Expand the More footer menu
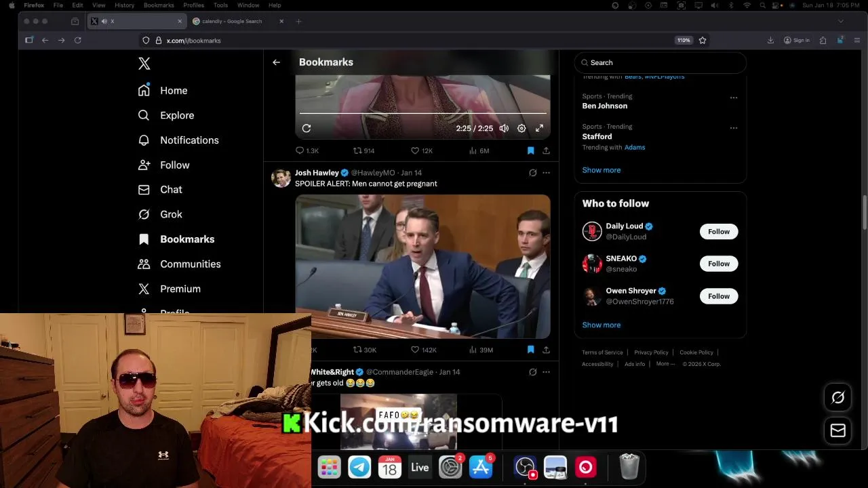The height and width of the screenshot is (488, 868). click(x=665, y=364)
